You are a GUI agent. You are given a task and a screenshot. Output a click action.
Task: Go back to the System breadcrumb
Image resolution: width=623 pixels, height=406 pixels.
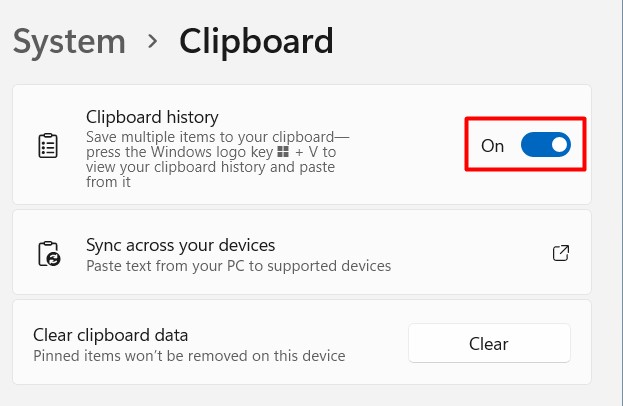69,42
